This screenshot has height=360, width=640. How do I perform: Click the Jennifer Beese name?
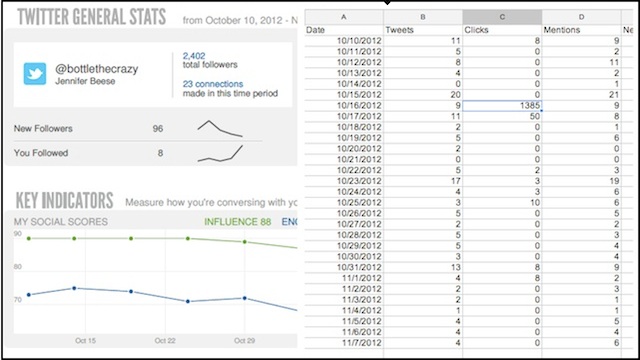pos(85,81)
